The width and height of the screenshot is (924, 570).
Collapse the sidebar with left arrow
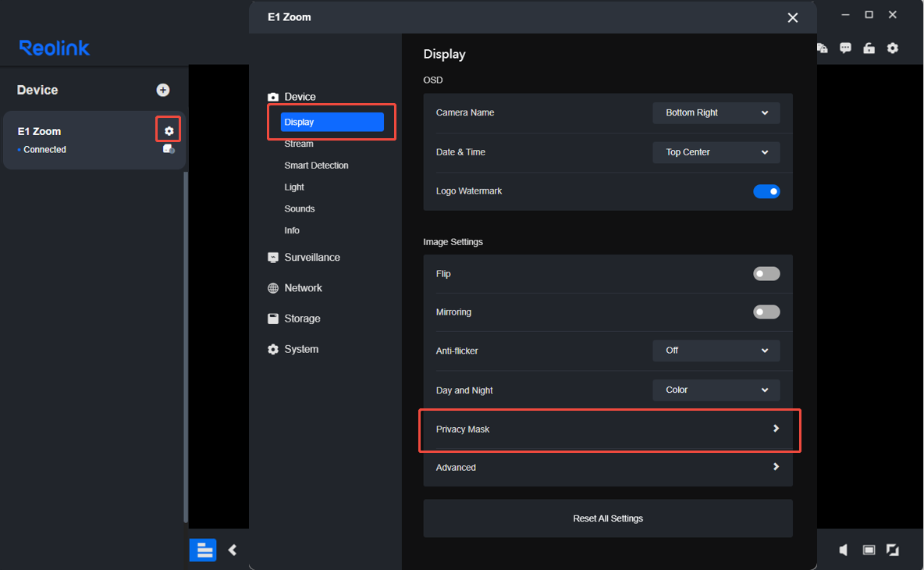point(233,550)
